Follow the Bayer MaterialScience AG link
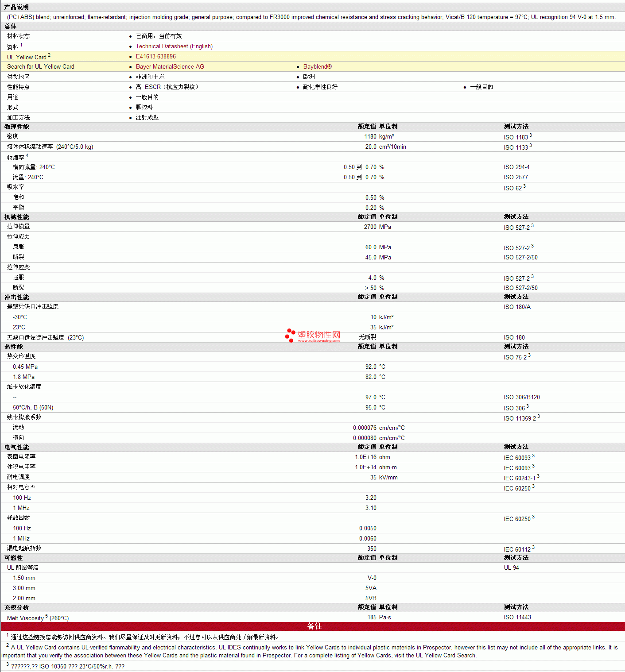This screenshot has height=672, width=625. [170, 66]
